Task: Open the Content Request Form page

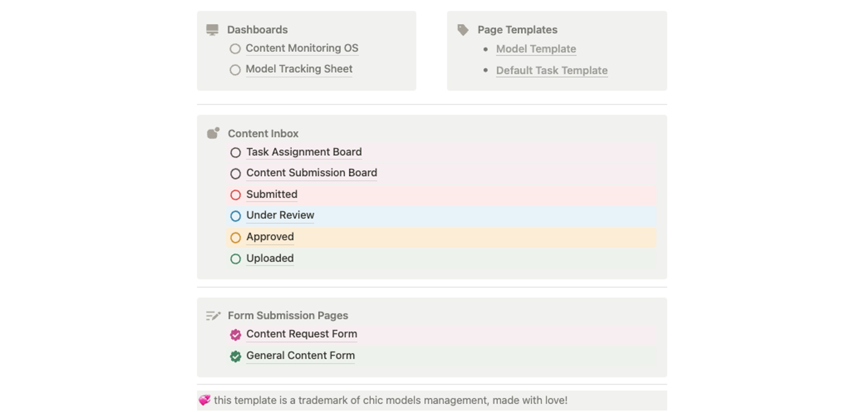Action: 301,334
